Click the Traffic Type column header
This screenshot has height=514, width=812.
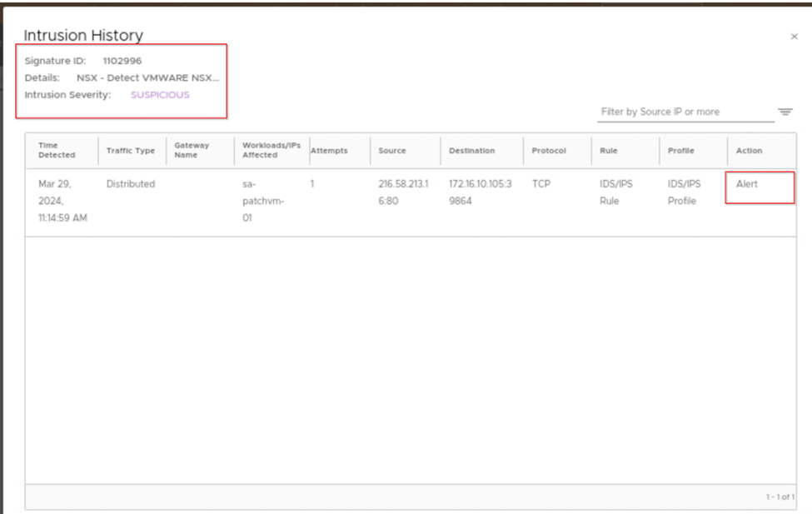pos(131,151)
